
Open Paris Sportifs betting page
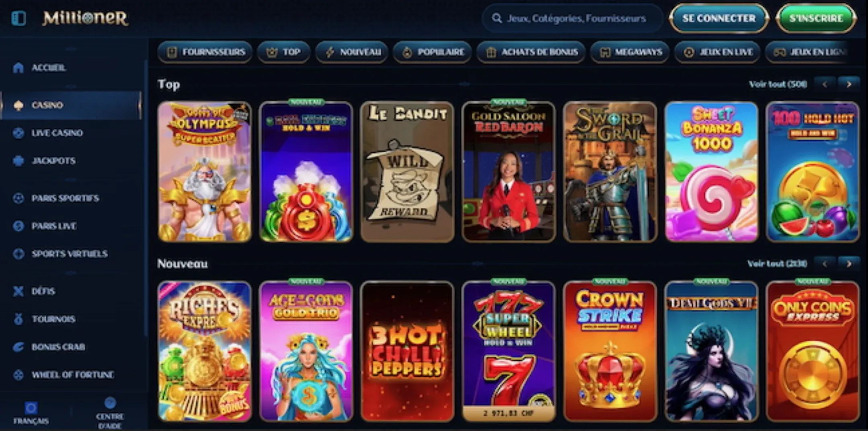(x=56, y=198)
